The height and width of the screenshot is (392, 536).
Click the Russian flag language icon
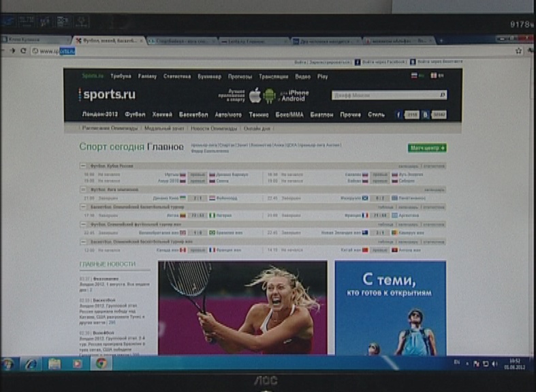[x=414, y=76]
